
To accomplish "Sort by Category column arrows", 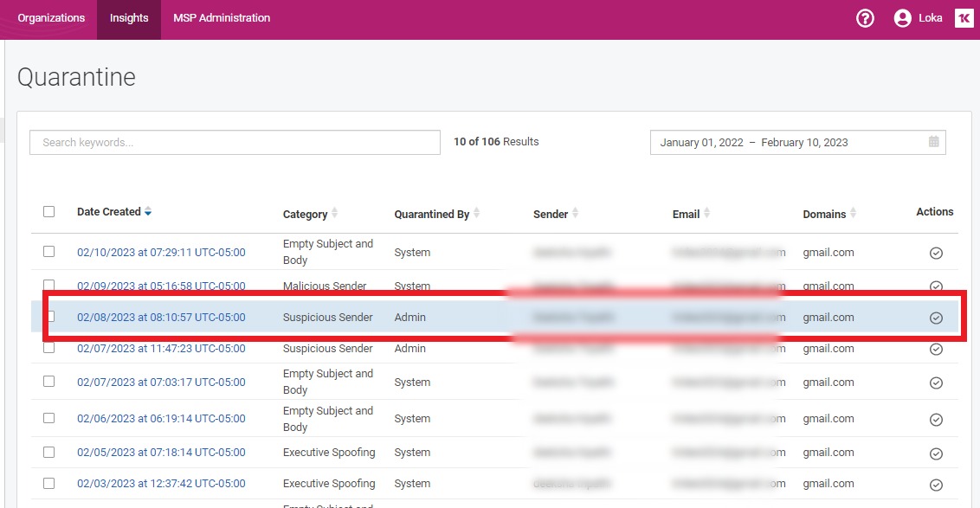I will pyautogui.click(x=334, y=213).
